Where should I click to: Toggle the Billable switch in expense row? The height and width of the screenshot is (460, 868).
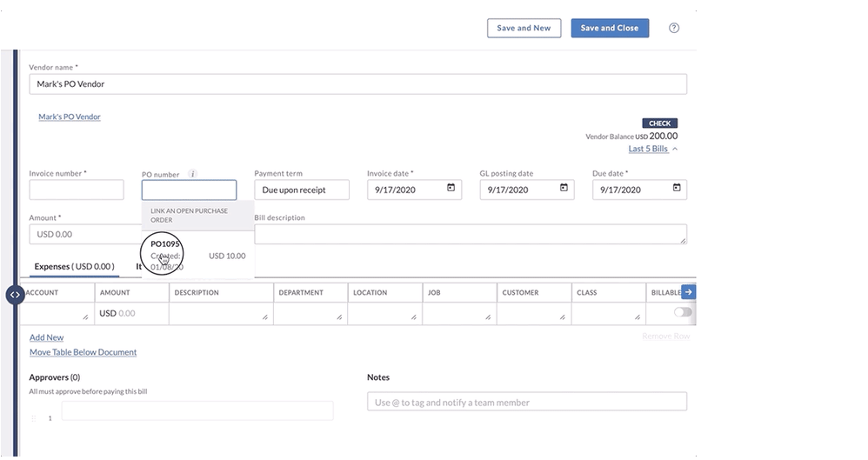click(x=683, y=312)
